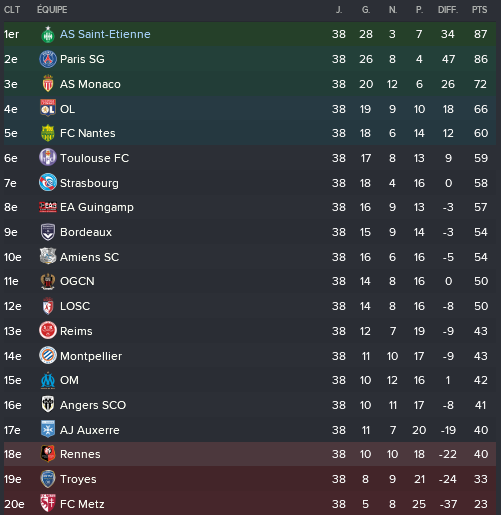Screen dimensions: 501x515
Task: Click the Strasbourg club crest
Action: click(48, 182)
